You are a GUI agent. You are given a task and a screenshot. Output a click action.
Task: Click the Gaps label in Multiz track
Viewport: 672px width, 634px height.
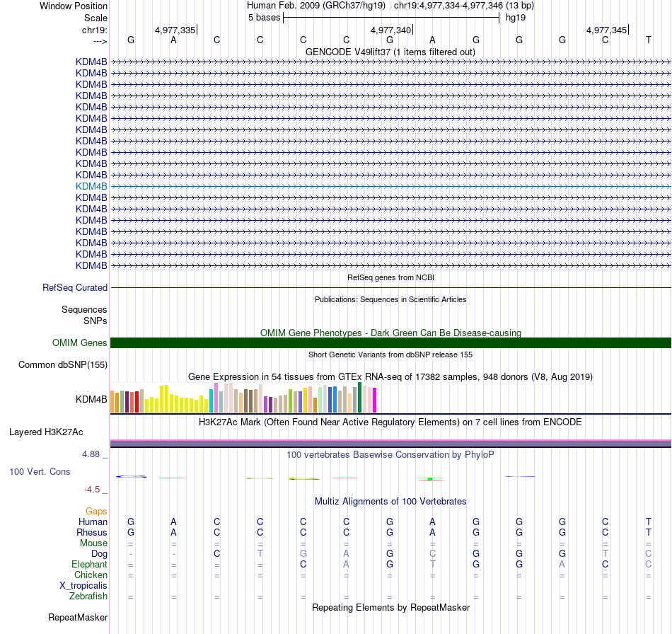pos(96,511)
